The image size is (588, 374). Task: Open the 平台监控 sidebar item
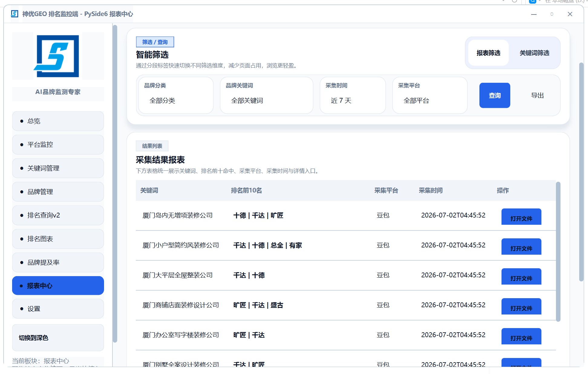coord(58,145)
